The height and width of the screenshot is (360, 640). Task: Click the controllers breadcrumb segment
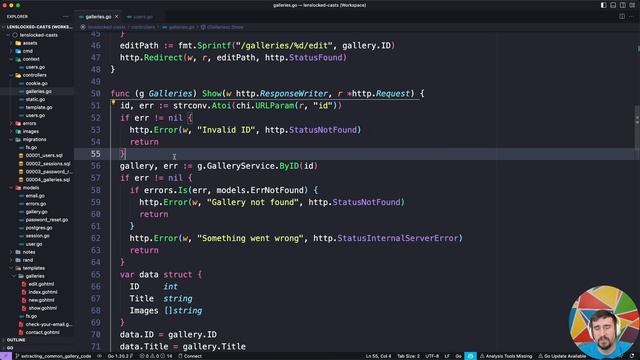143,27
